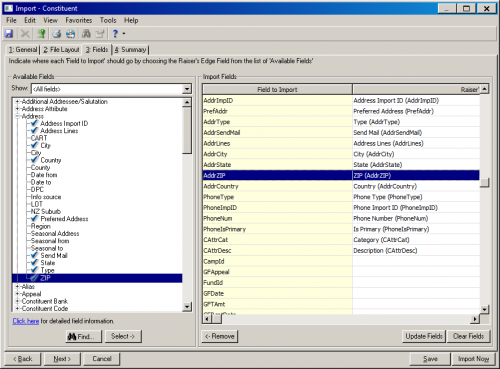Switch to the 1: General tab

click(x=23, y=50)
